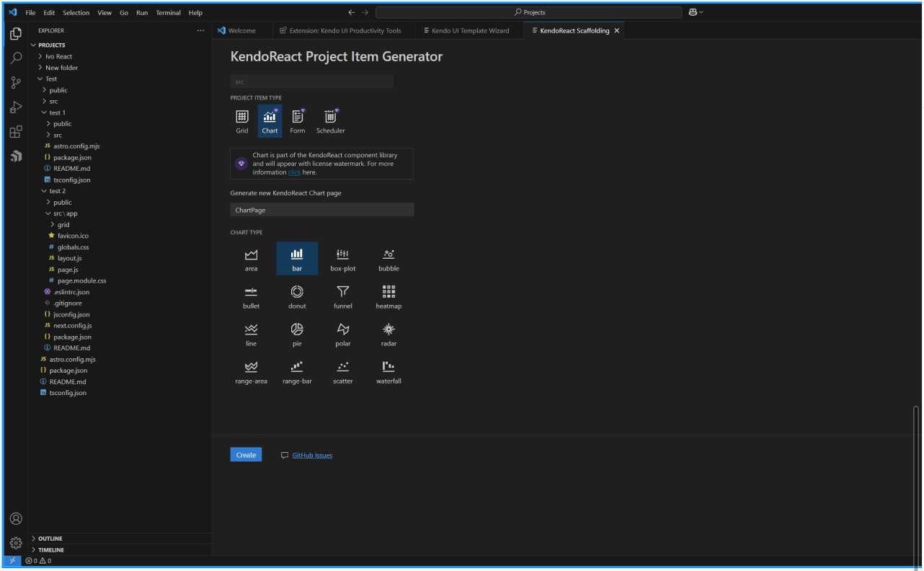Choose the Scheduler project item type

330,119
